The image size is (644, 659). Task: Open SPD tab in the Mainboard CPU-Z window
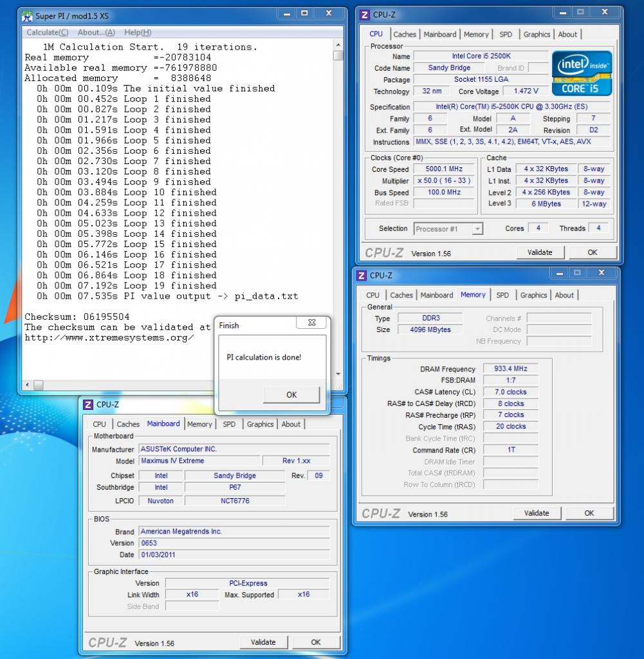pos(229,424)
